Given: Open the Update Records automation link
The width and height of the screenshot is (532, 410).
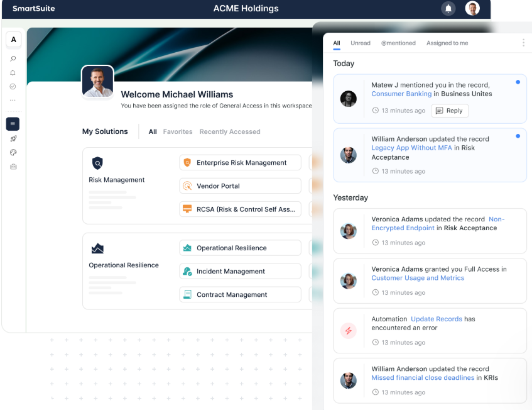Looking at the screenshot, I should [437, 319].
